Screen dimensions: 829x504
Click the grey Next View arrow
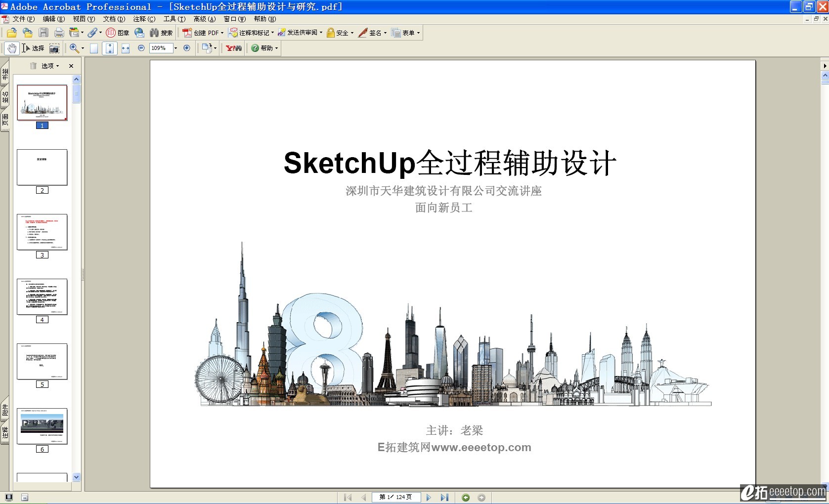click(x=481, y=498)
